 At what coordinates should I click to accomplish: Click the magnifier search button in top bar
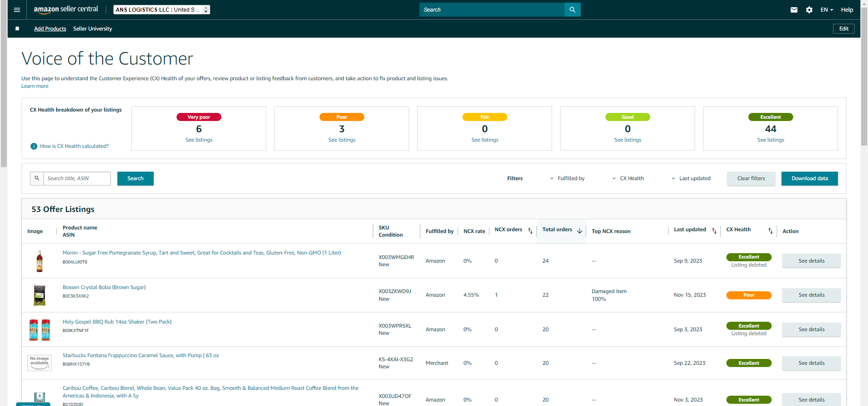(572, 10)
